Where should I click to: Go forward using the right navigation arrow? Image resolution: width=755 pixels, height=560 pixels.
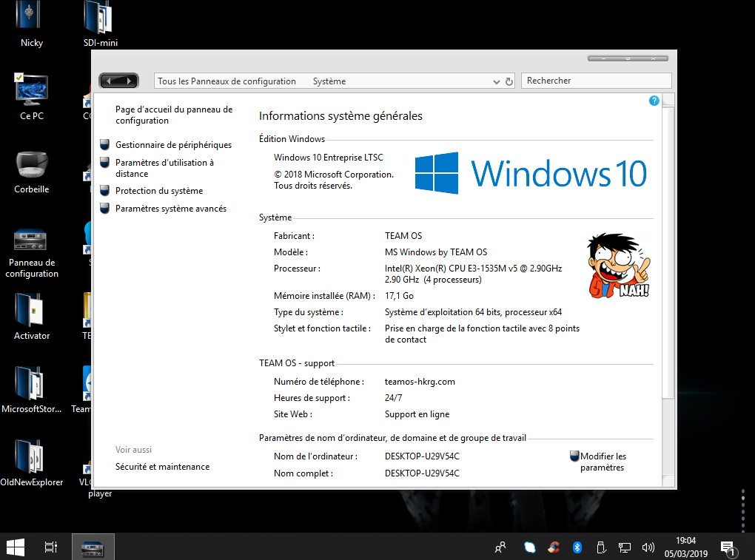tap(129, 81)
